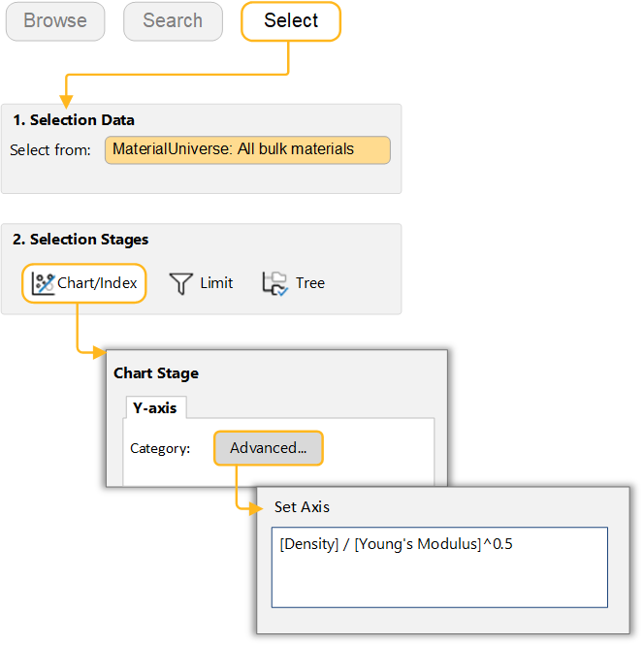Click the 'Category:' label in Chart Stage
The height and width of the screenshot is (646, 644).
pos(161,448)
